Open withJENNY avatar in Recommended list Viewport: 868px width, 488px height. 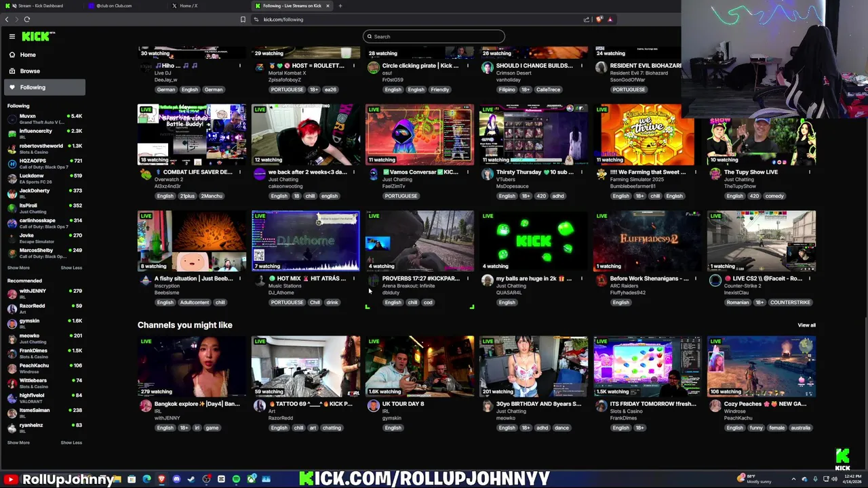coord(12,293)
